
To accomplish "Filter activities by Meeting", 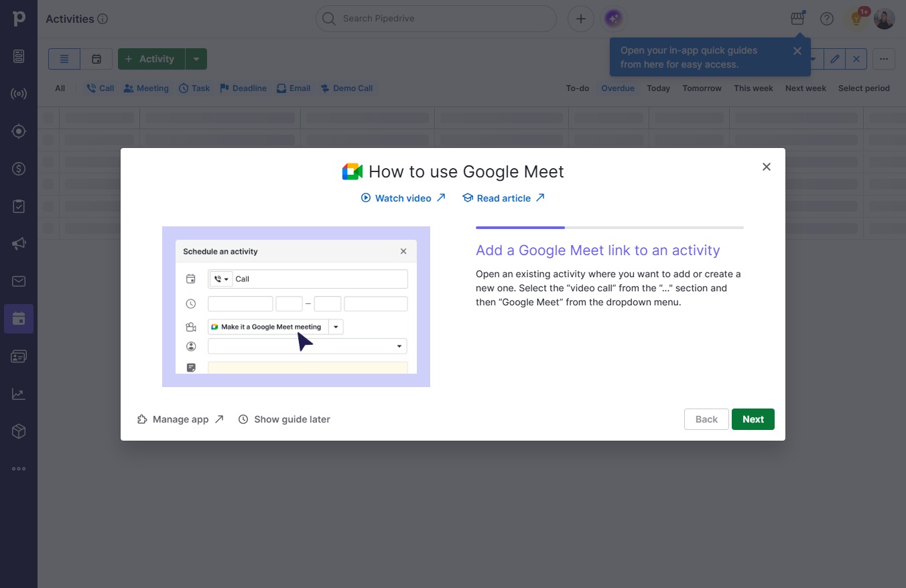I will (x=146, y=88).
